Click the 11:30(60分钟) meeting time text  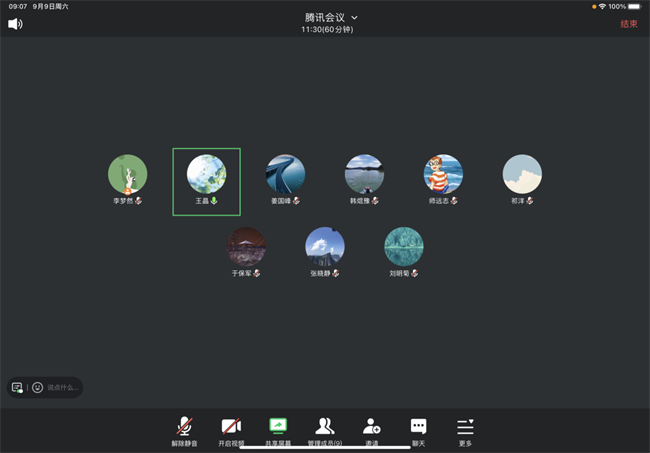(x=327, y=29)
